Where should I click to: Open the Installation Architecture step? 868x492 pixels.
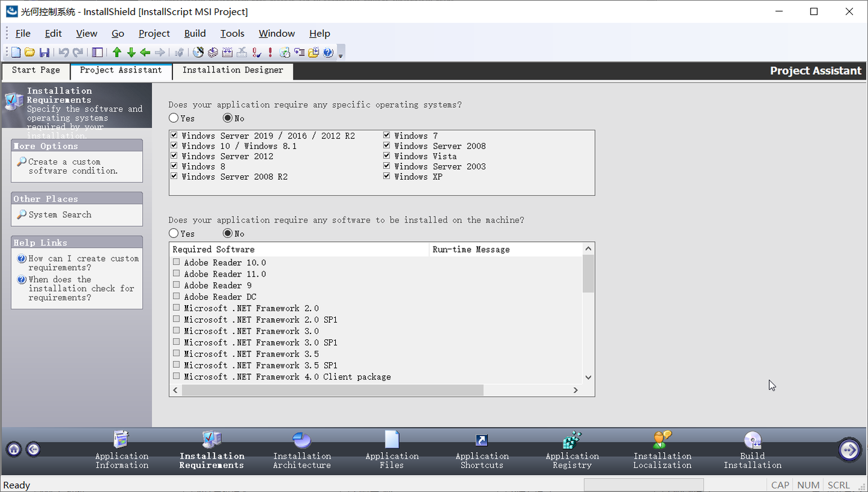click(x=302, y=450)
